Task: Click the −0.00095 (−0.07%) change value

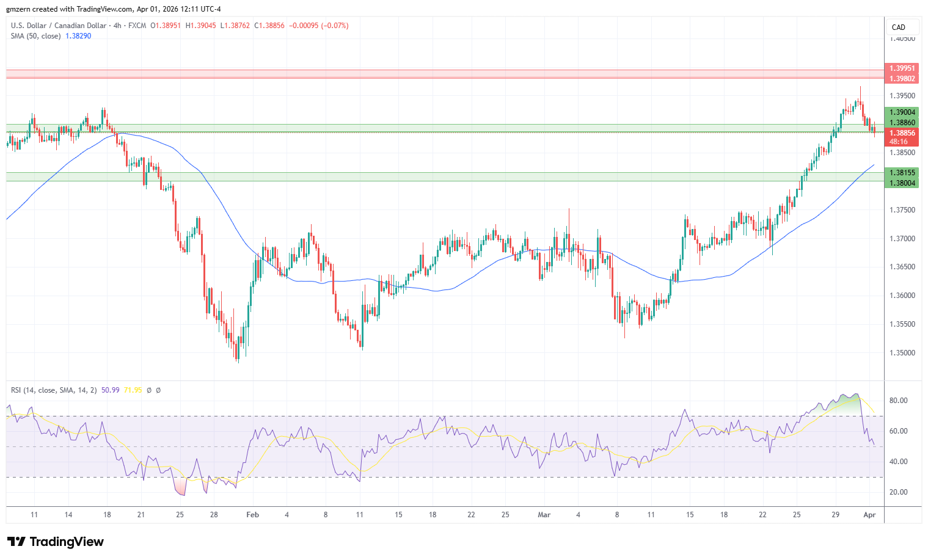Action: tap(319, 26)
